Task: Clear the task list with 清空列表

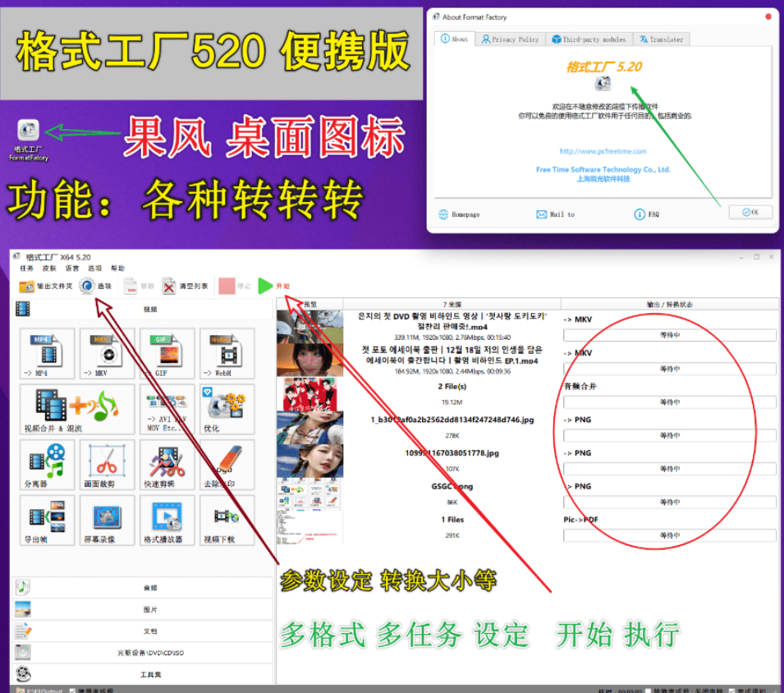Action: 185,286
